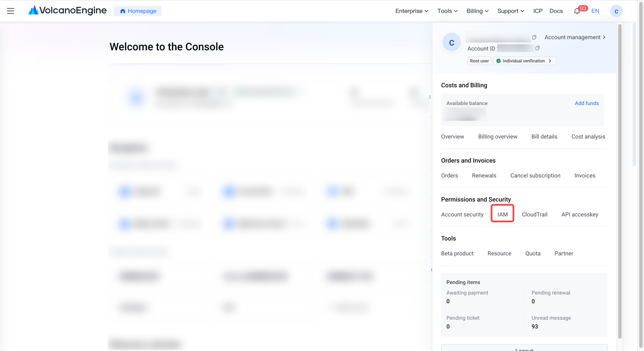Click the VolcanoEngine logo
The width and height of the screenshot is (644, 351).
pos(67,11)
